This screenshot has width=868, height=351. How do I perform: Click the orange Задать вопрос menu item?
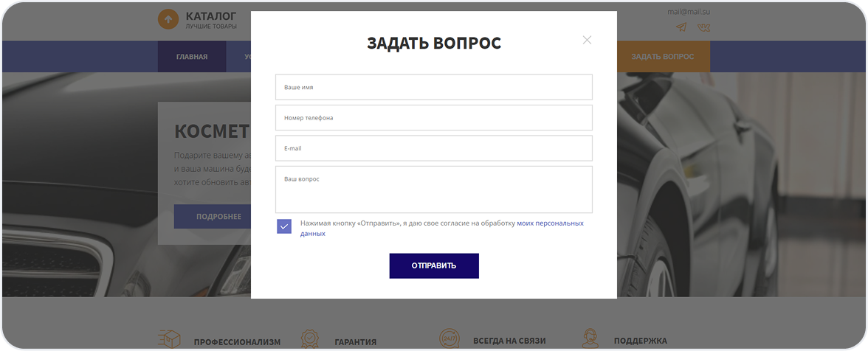tap(662, 57)
